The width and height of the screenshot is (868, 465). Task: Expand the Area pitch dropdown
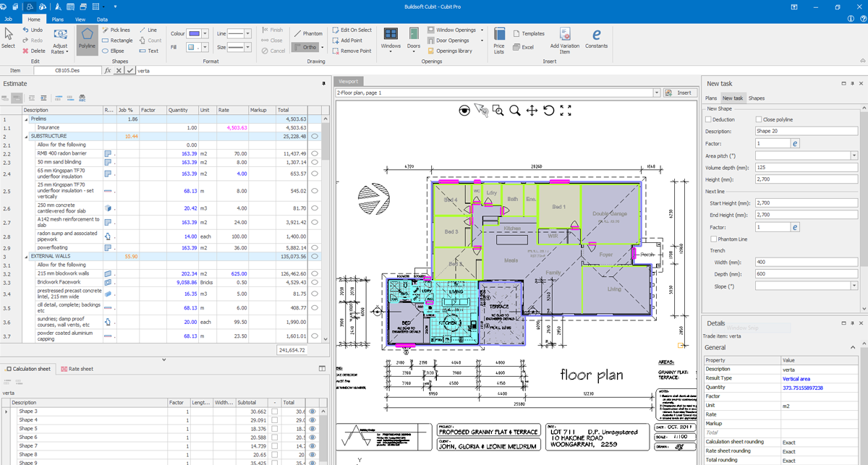(854, 155)
